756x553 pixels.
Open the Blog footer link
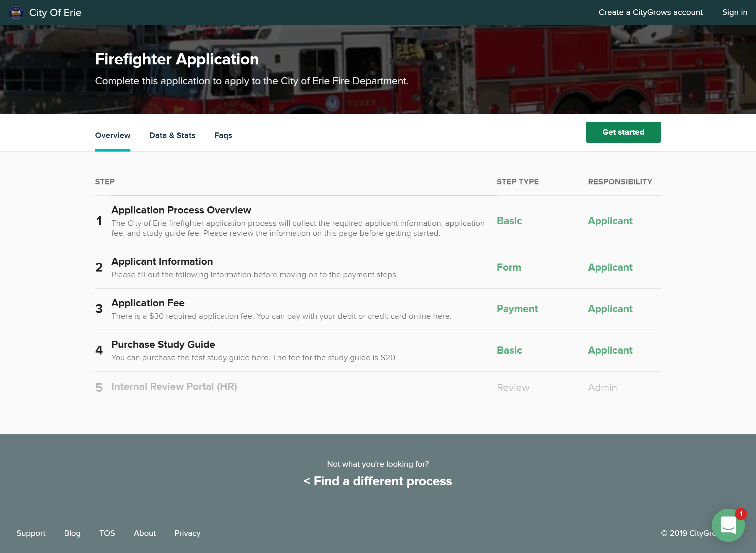coord(72,533)
